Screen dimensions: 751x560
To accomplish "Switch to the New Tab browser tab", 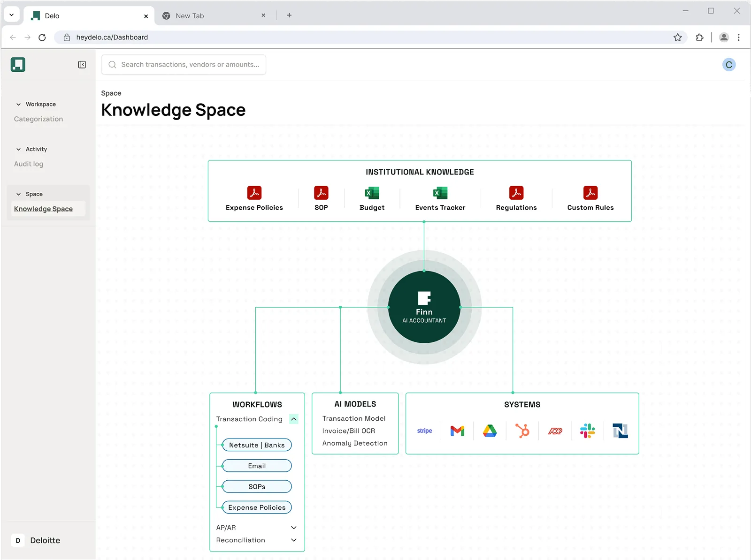I will click(x=189, y=15).
